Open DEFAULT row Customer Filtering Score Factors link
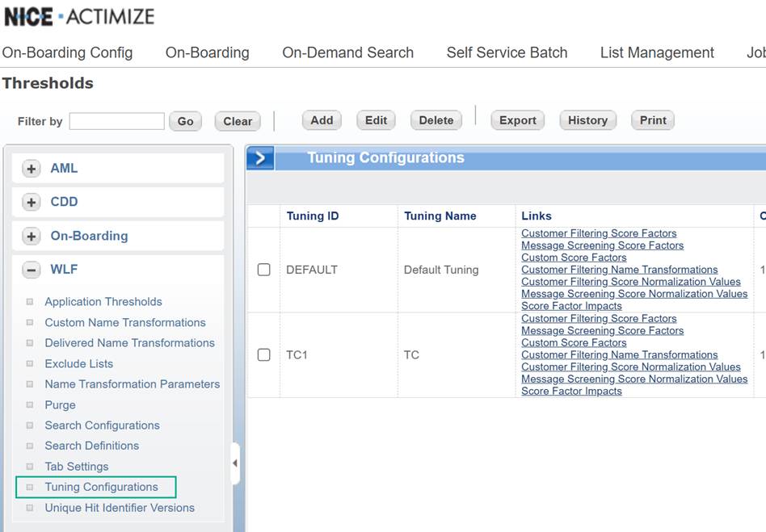The width and height of the screenshot is (766, 532). tap(599, 233)
